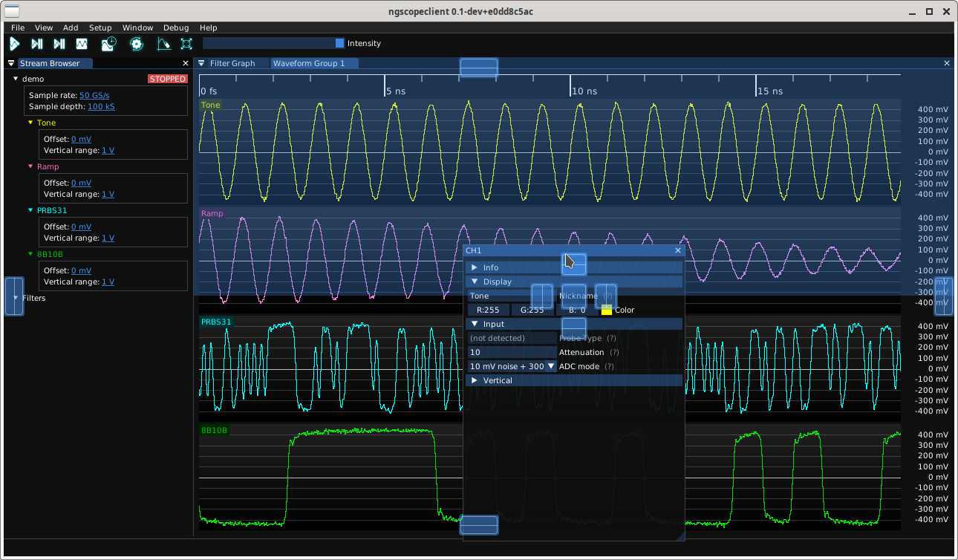Click the Attenuation field showing 10
This screenshot has width=958, height=560.
(512, 353)
